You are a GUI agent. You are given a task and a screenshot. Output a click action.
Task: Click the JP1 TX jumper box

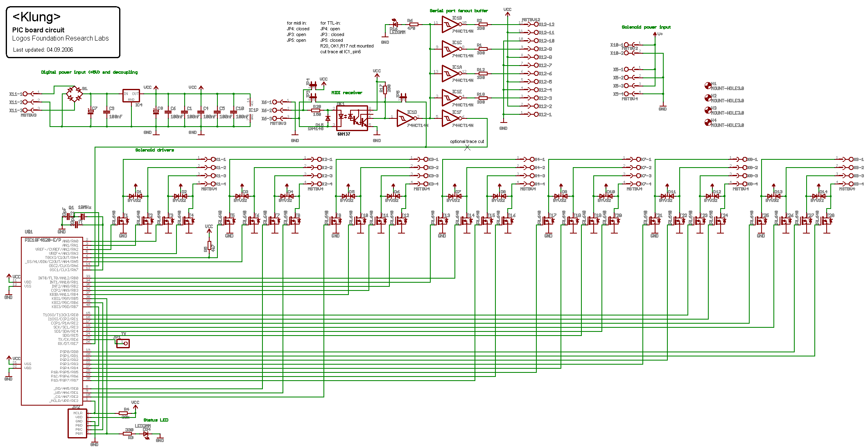pyautogui.click(x=123, y=343)
